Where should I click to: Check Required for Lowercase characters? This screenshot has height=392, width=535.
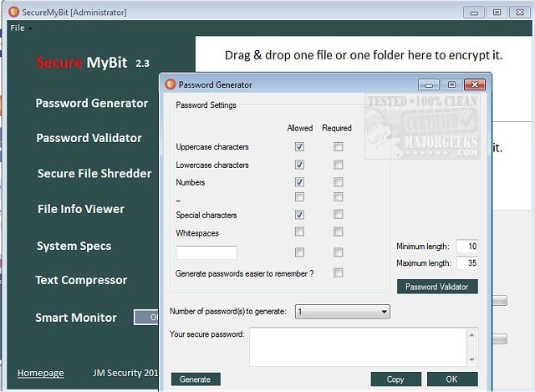[338, 165]
